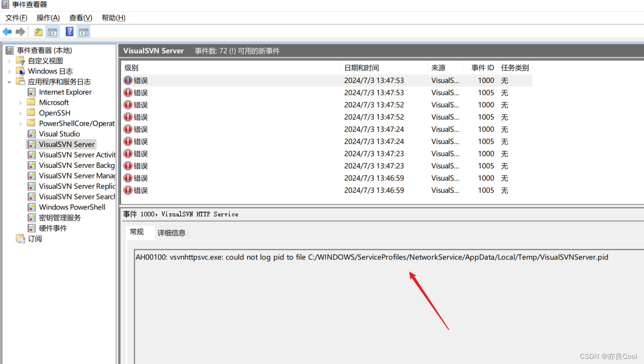Screen dimensions: 644x364
Task: Click the Windows 日志 folder icon
Action: pyautogui.click(x=20, y=71)
